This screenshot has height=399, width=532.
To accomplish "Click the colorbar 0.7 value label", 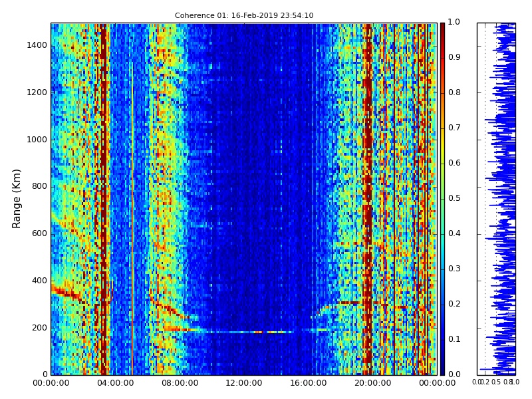I will coord(454,128).
